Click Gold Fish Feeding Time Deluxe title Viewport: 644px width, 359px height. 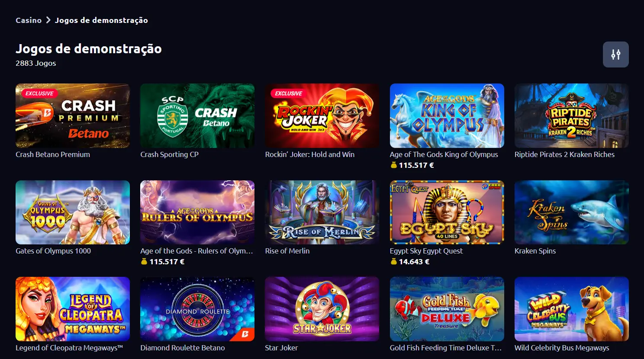[x=446, y=348]
